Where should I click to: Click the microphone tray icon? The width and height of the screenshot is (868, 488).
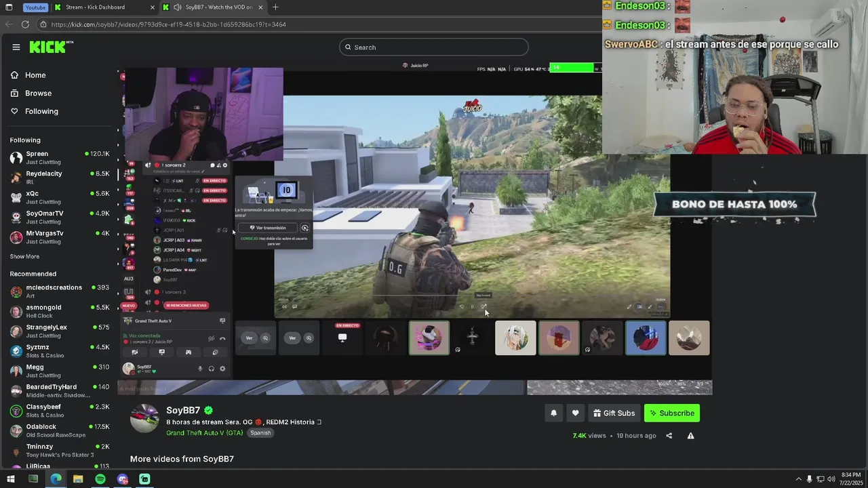pyautogui.click(x=809, y=479)
